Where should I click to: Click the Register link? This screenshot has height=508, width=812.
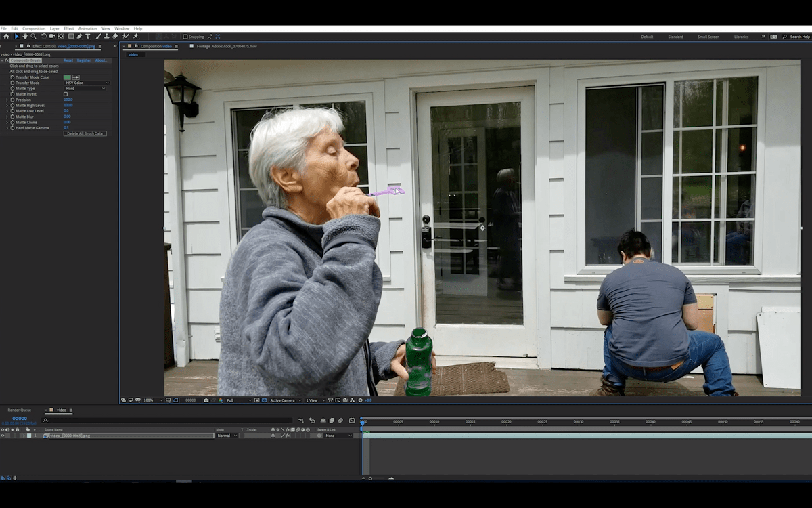[84, 60]
